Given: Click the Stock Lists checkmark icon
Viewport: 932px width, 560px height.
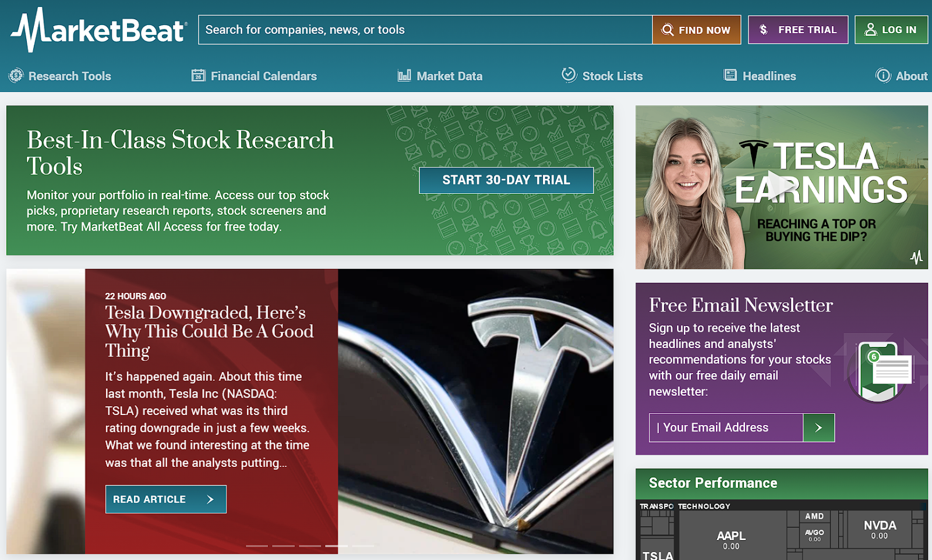Looking at the screenshot, I should pyautogui.click(x=569, y=75).
